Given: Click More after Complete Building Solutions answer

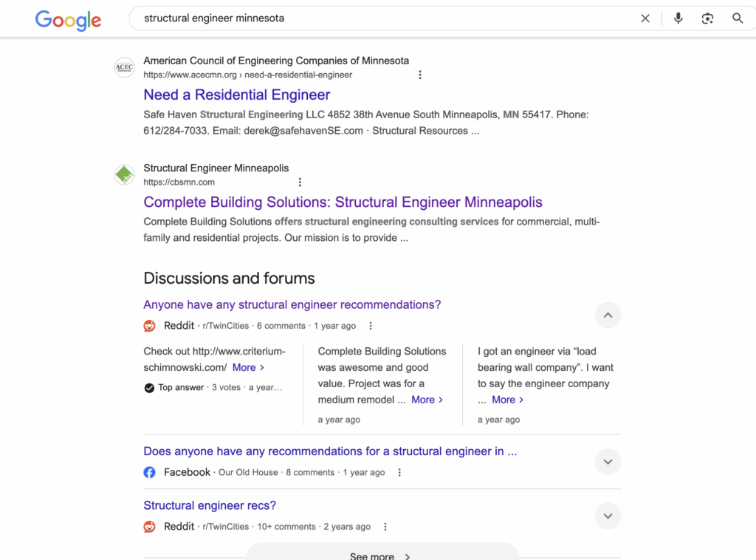Looking at the screenshot, I should (427, 400).
